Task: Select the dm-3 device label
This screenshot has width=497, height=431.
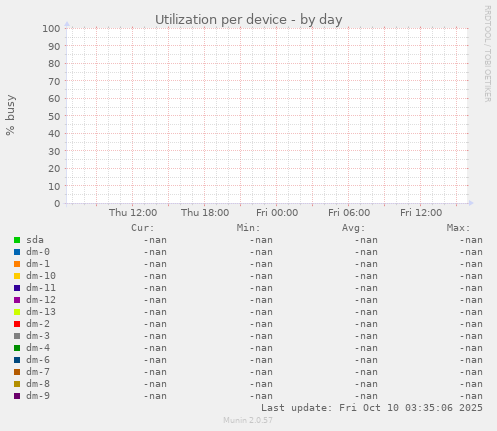Action: [x=38, y=336]
